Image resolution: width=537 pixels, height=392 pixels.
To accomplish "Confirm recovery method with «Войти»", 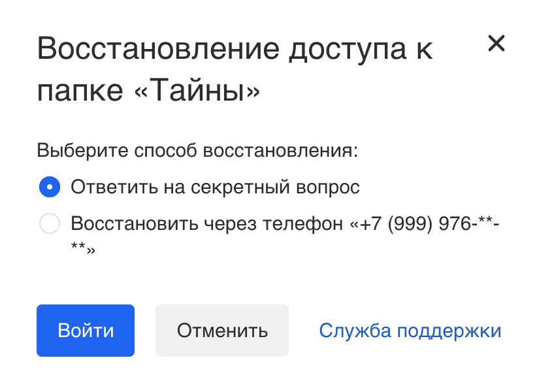I will tap(86, 331).
